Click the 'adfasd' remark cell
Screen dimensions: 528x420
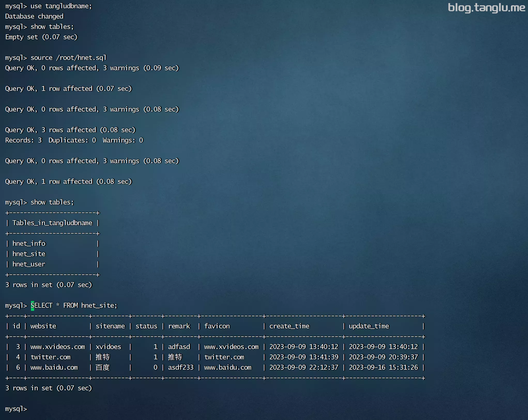point(179,347)
